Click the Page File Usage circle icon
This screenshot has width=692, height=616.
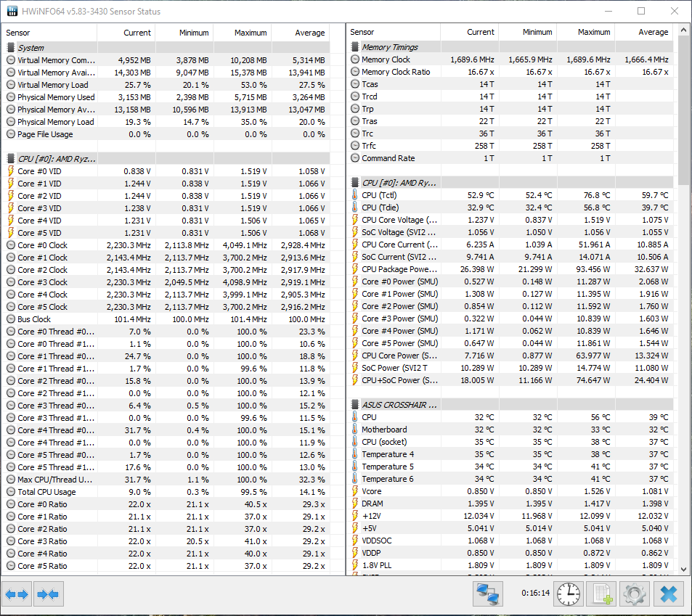[11, 134]
